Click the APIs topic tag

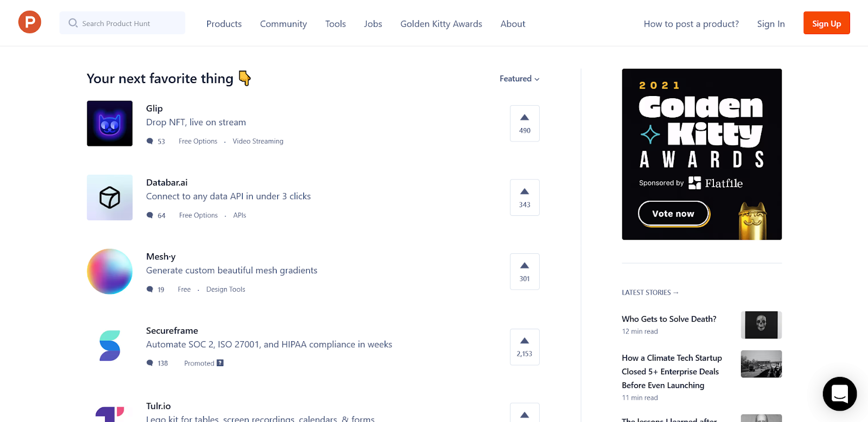tap(240, 215)
